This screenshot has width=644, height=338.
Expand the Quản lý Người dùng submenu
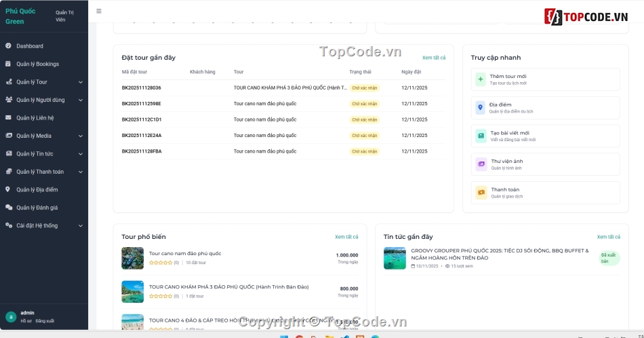[x=80, y=100]
